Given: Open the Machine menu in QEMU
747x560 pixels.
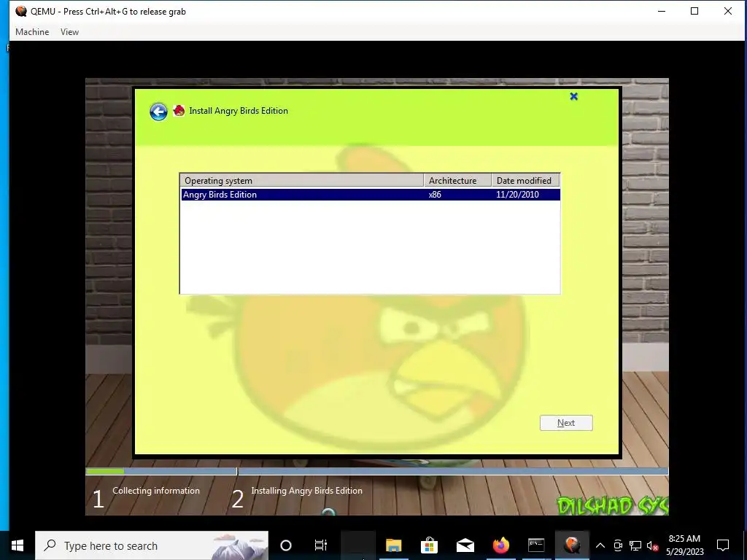Looking at the screenshot, I should pos(32,32).
